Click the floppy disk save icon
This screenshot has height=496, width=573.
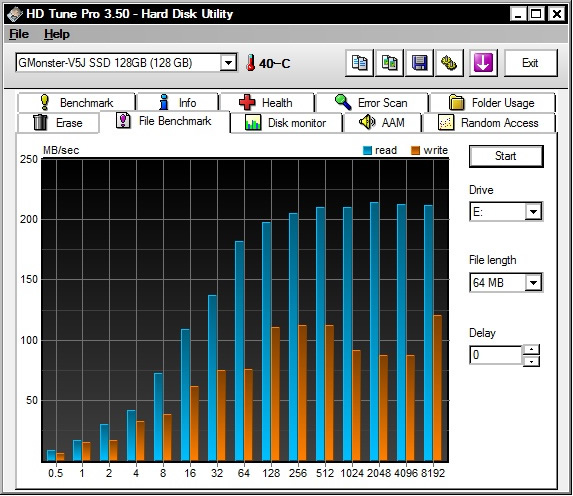pyautogui.click(x=419, y=63)
